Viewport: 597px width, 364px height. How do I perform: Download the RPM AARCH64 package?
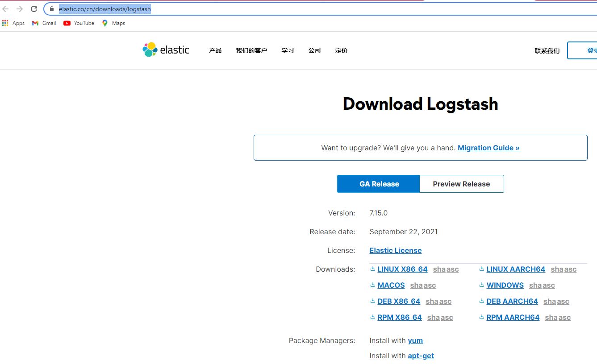coord(513,317)
